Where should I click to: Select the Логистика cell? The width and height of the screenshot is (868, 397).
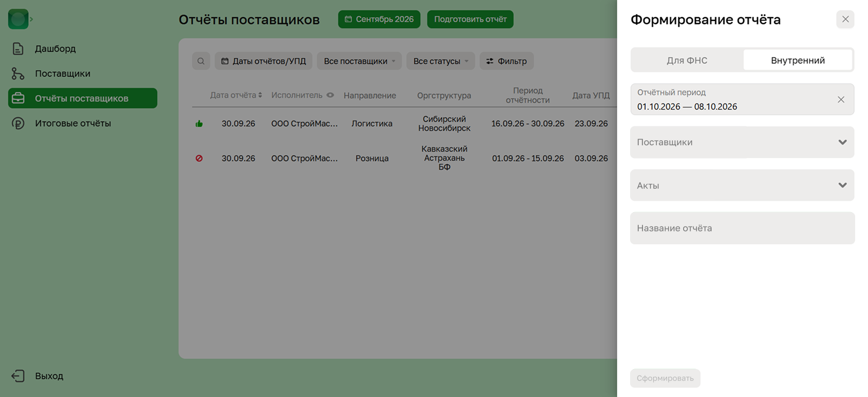coord(372,124)
